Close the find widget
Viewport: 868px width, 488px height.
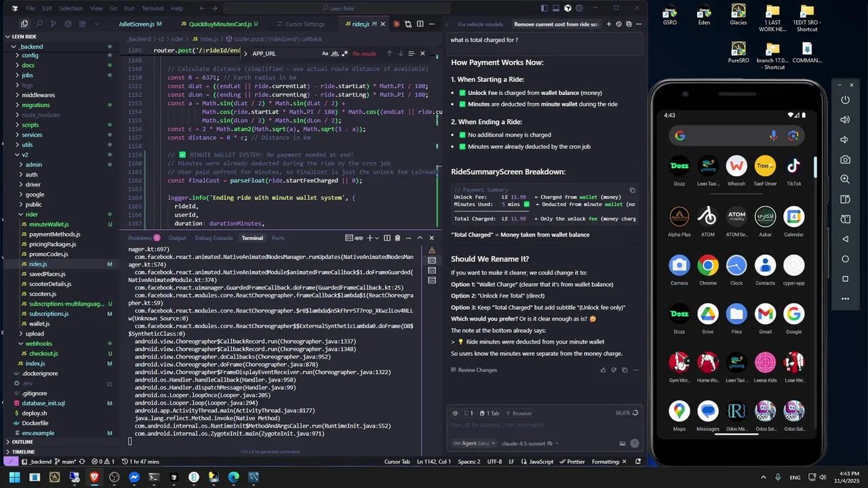click(422, 54)
